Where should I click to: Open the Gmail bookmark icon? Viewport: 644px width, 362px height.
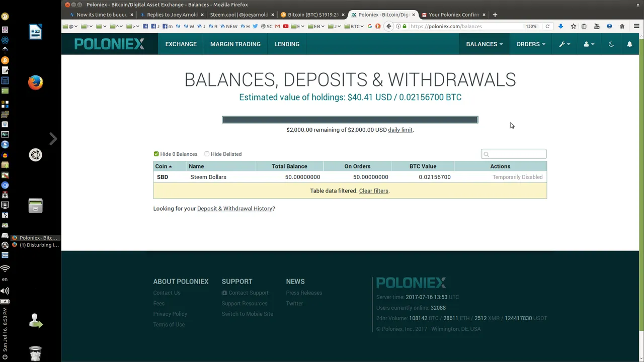click(x=277, y=26)
